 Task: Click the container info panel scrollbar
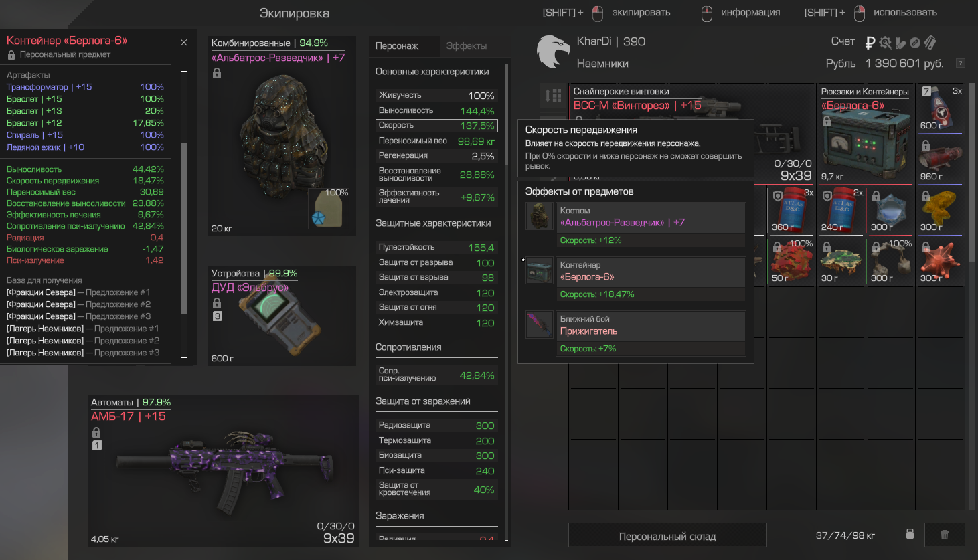[x=184, y=227]
